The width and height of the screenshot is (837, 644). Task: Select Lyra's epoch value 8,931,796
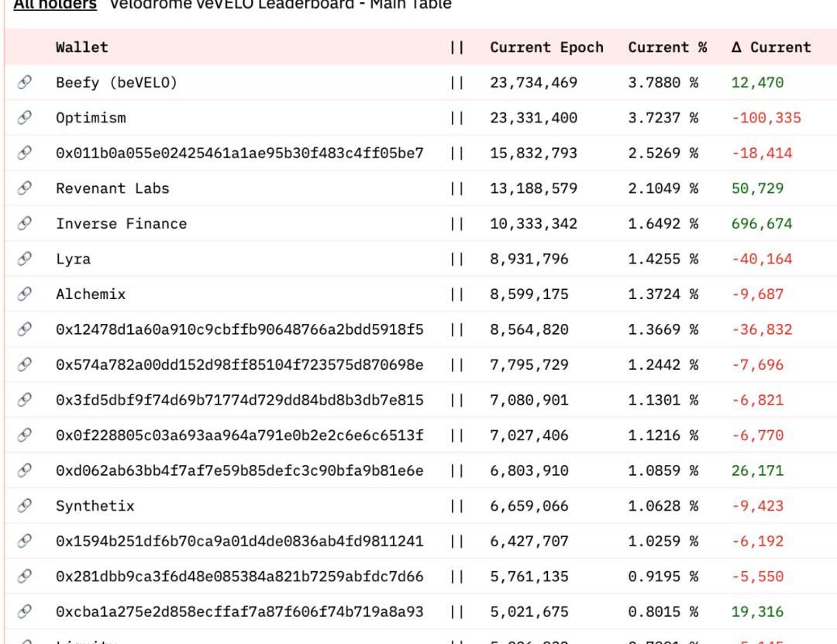529,259
